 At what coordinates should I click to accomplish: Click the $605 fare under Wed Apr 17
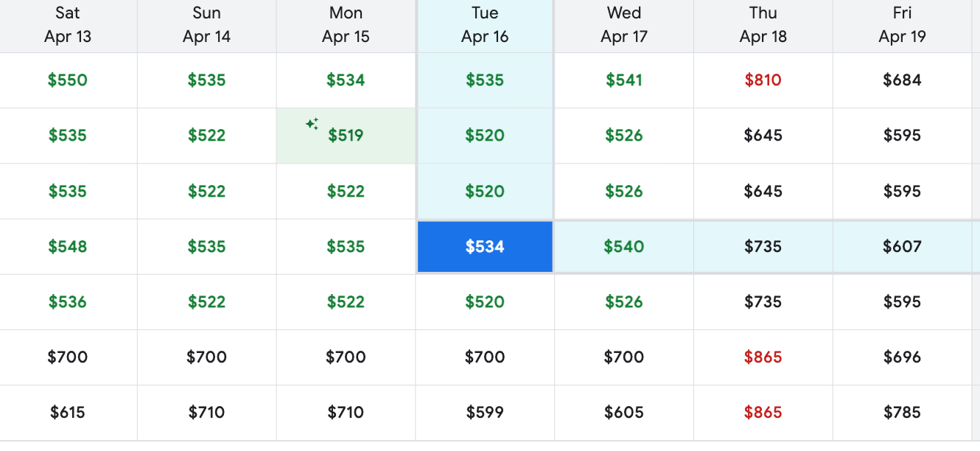[624, 413]
